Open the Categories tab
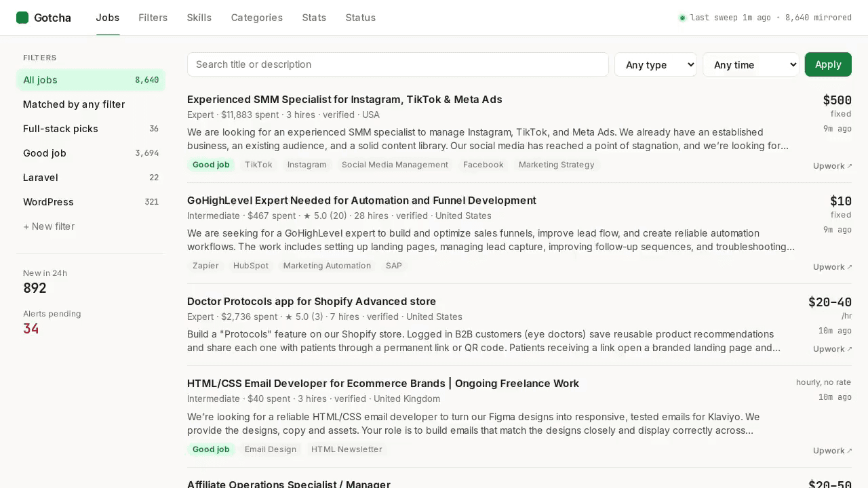Viewport: 868px width, 488px height. coord(257,18)
